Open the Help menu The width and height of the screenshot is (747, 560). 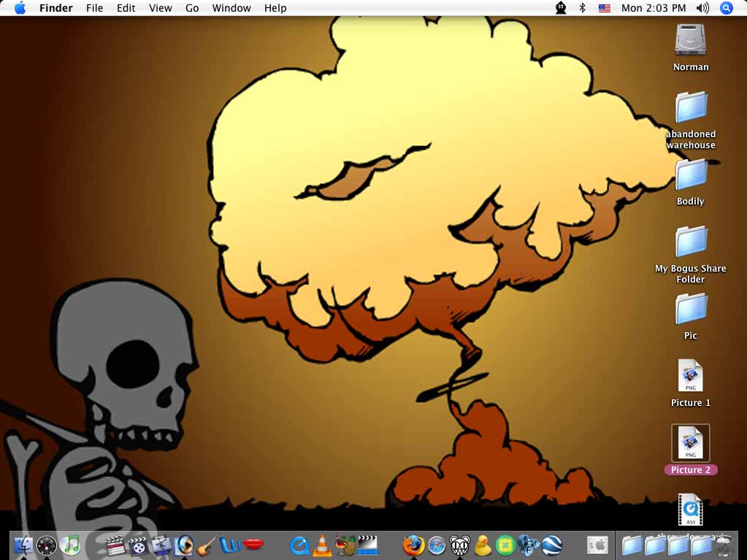tap(275, 8)
